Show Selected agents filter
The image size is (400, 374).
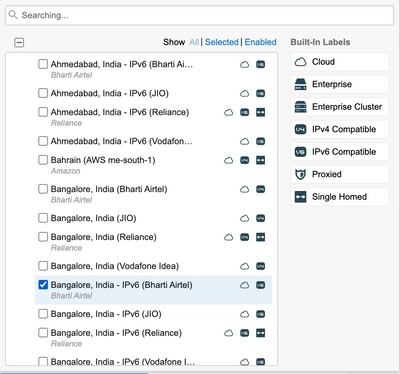click(x=222, y=42)
